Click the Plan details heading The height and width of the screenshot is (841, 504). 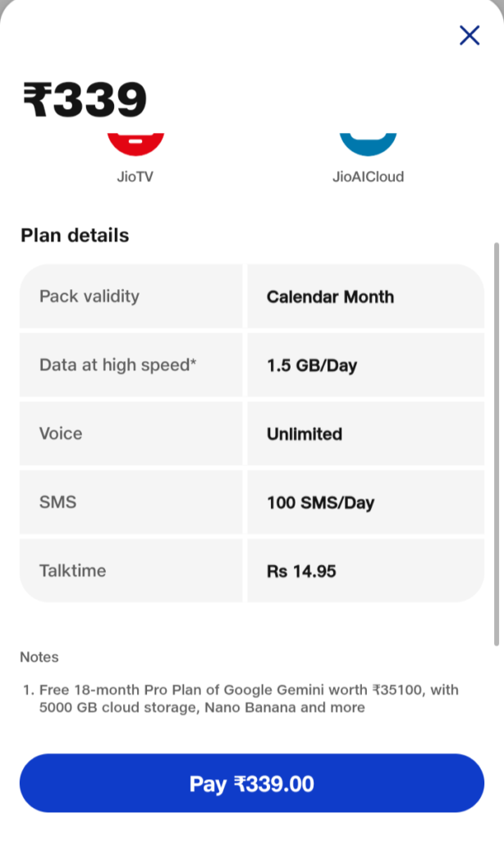75,236
